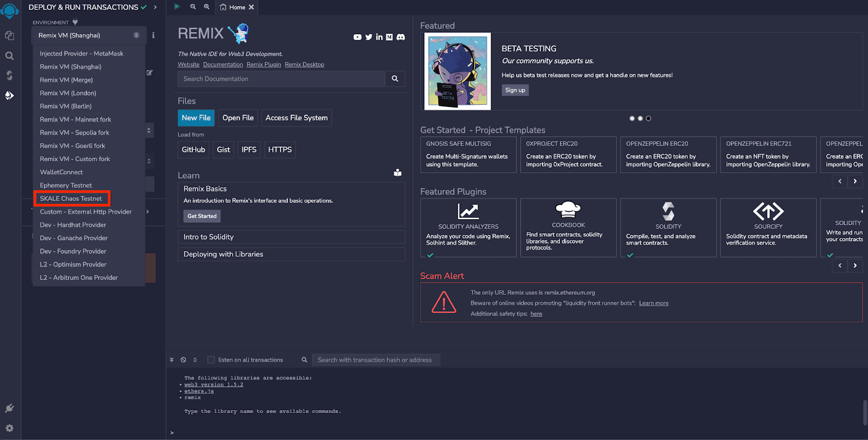Click the New File button
This screenshot has width=868, height=440.
(196, 118)
